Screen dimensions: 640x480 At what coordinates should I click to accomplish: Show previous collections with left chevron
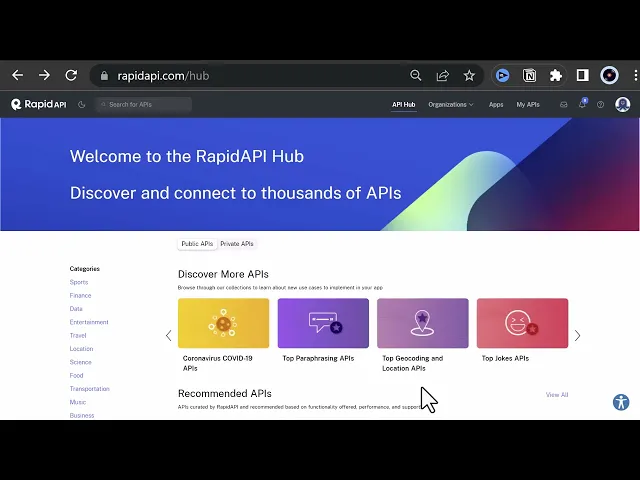tap(169, 336)
